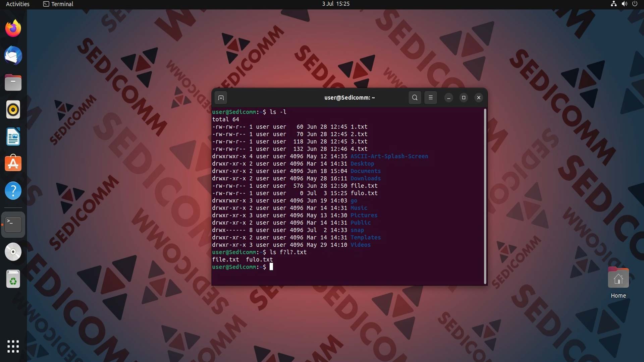Click 2.txt in the listing

coord(359,134)
